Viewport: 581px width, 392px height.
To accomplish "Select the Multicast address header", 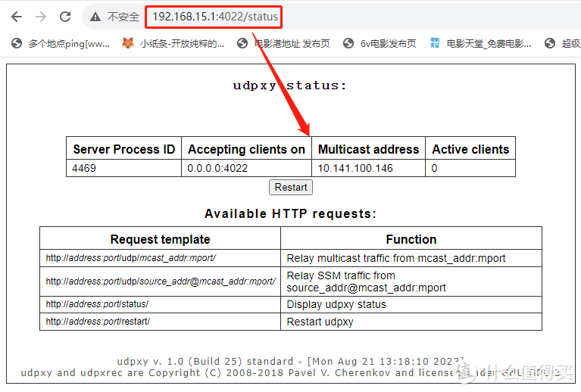I will (x=369, y=149).
